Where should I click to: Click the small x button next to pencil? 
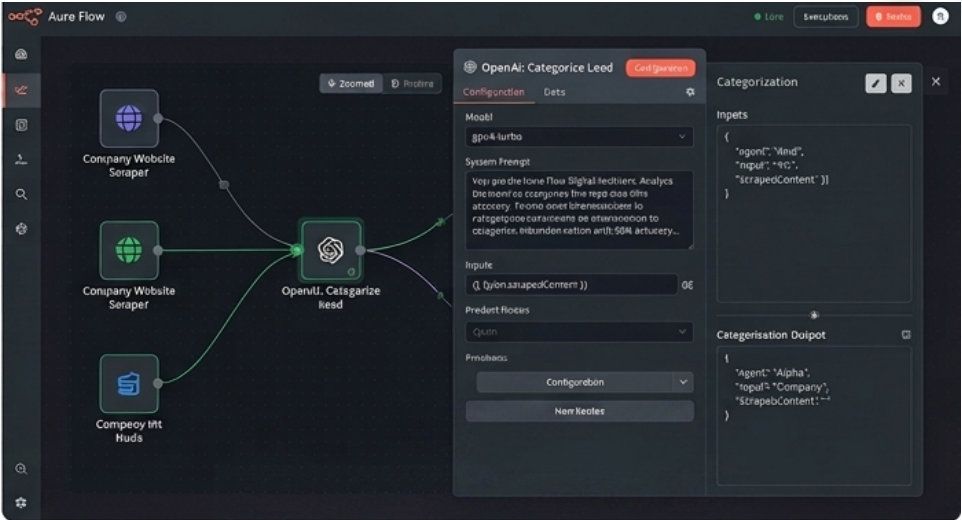(x=901, y=83)
